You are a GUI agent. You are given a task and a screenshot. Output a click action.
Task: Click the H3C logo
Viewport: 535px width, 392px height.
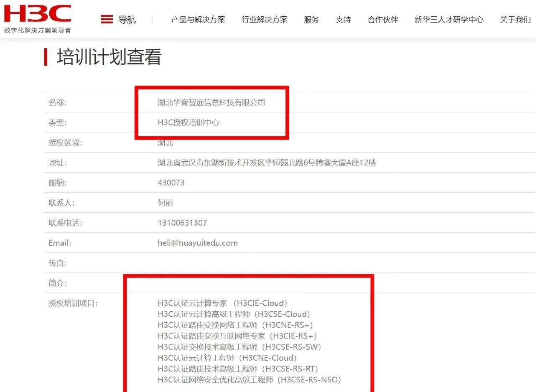(37, 14)
